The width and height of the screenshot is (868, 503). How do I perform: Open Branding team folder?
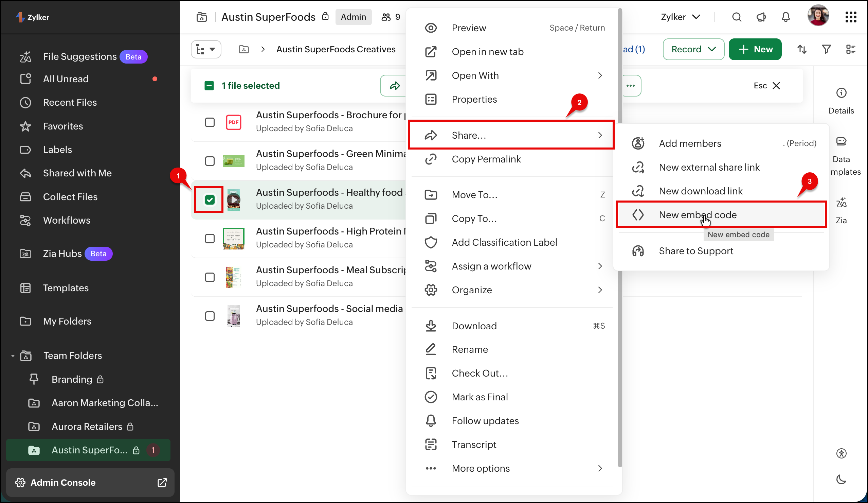pos(72,379)
